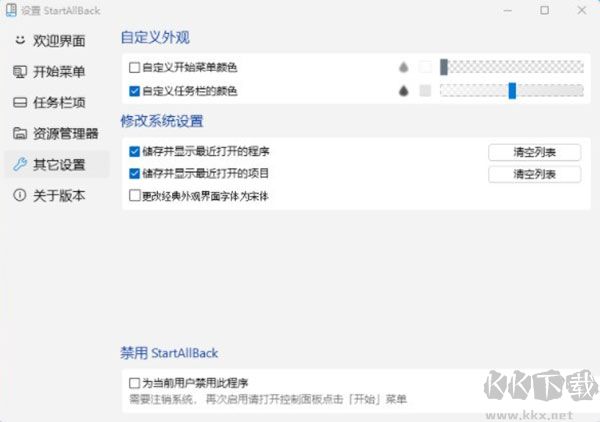The image size is (600, 422).
Task: Click 清空列表 for recently opened programs
Action: (534, 152)
